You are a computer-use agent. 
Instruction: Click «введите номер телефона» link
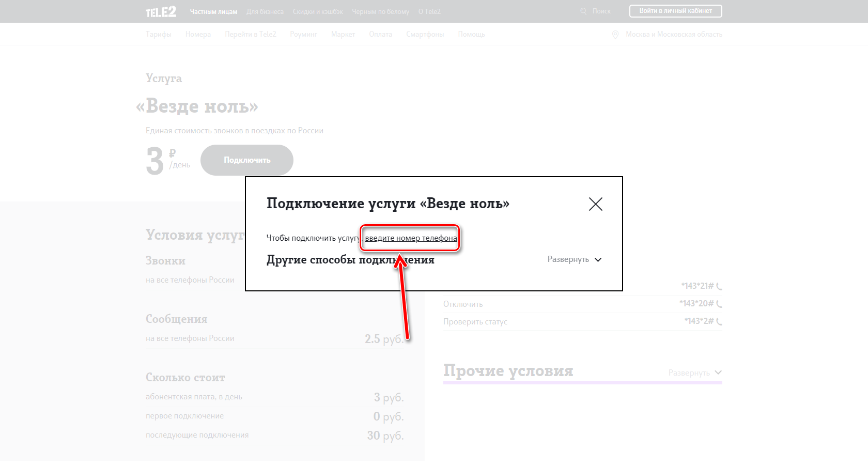[x=411, y=238]
